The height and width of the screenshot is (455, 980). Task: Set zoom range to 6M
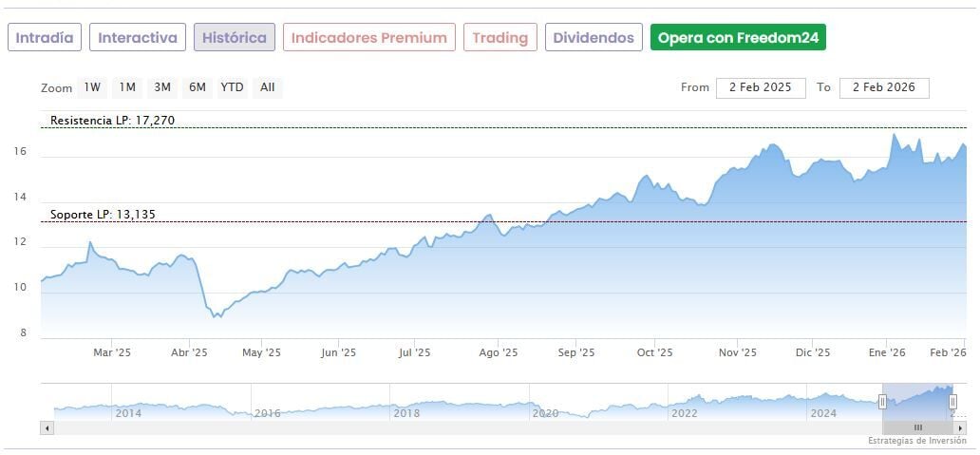coord(198,87)
